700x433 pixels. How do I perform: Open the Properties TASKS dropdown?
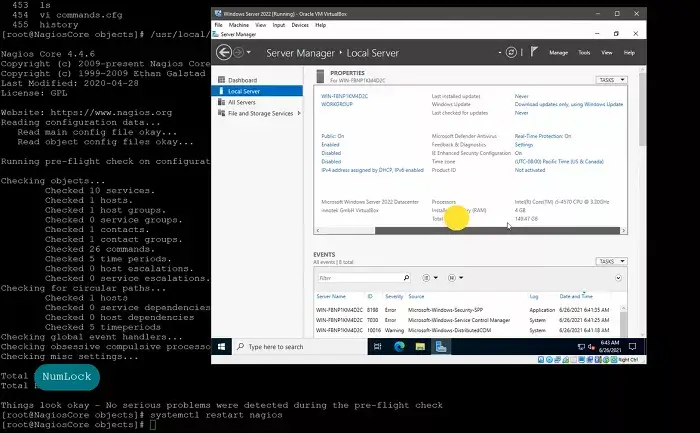point(610,79)
